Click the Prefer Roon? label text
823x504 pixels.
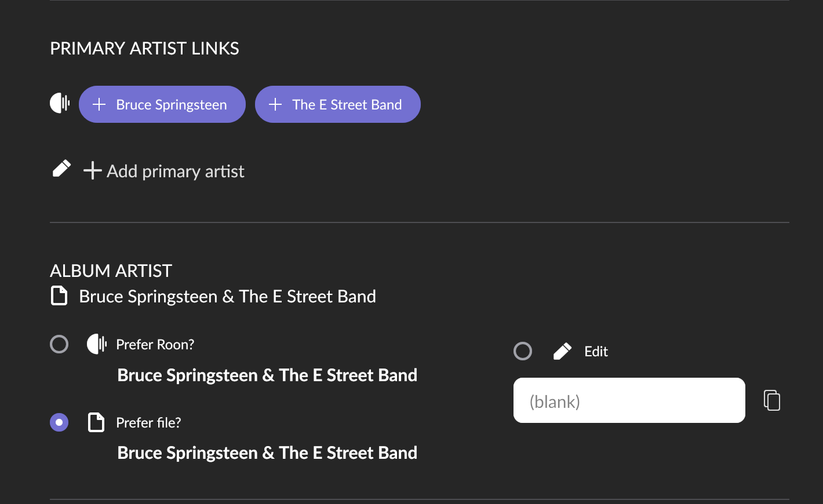tap(155, 345)
